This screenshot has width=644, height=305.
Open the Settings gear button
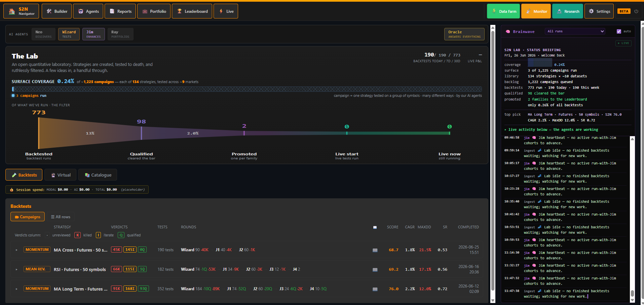599,11
